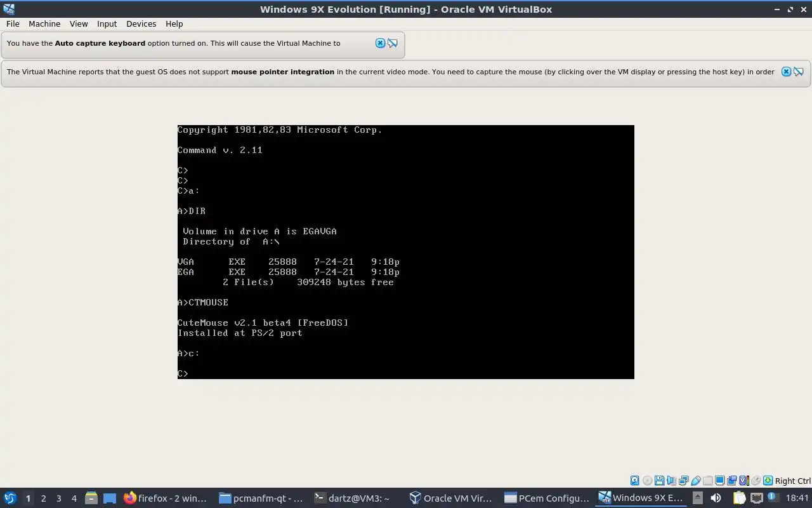Open the volume control in tray

716,498
